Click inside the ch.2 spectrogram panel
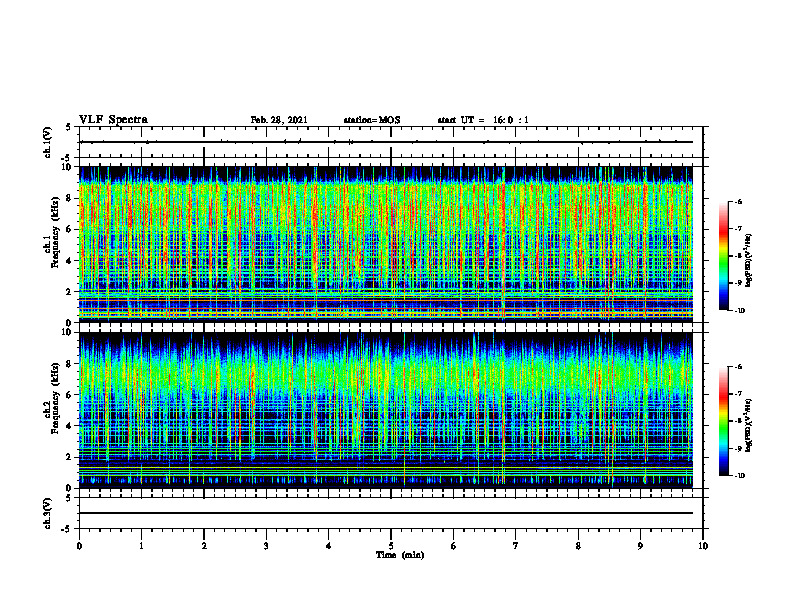The width and height of the screenshot is (792, 612). click(x=386, y=410)
